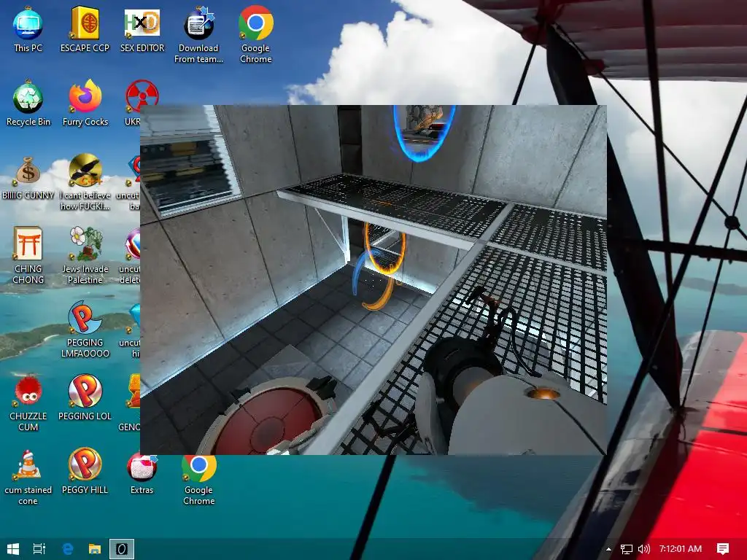This screenshot has height=560, width=747.
Task: Open the network status tray icon
Action: 627,549
